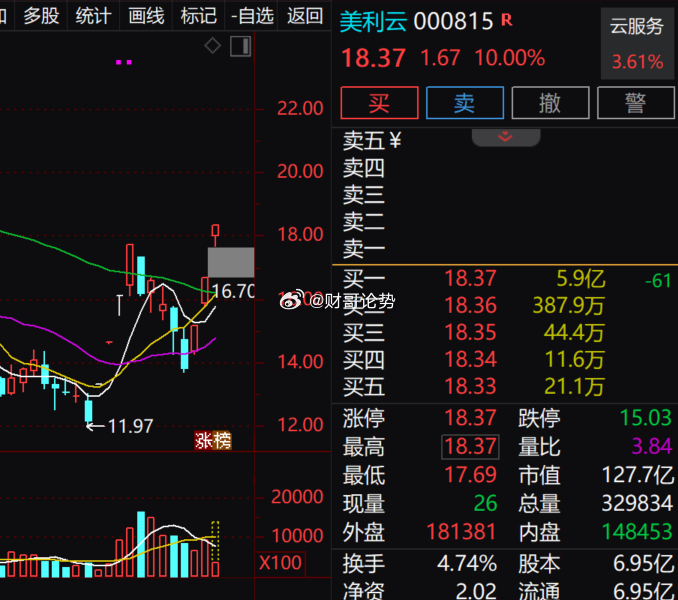
Task: Click 市值 value 127.7亿
Action: click(x=637, y=475)
